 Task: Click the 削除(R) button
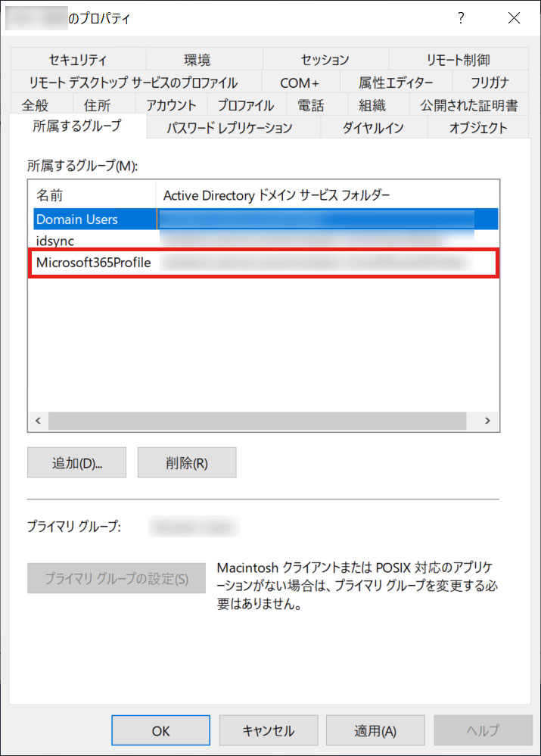(187, 462)
